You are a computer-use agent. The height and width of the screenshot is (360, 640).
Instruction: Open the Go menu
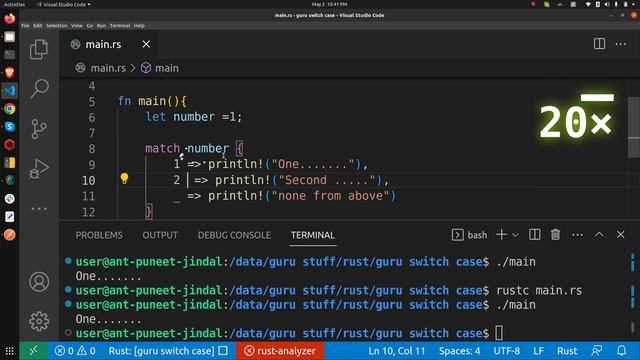point(89,26)
